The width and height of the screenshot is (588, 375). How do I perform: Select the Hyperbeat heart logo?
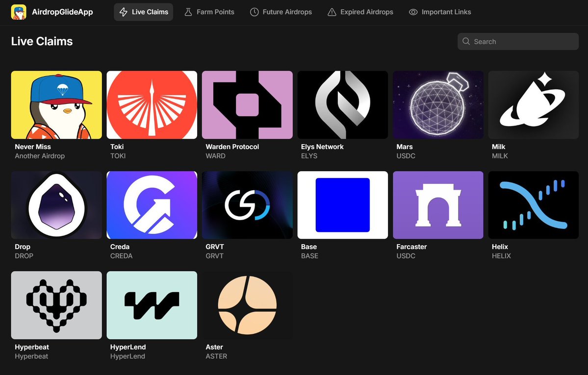(x=56, y=305)
